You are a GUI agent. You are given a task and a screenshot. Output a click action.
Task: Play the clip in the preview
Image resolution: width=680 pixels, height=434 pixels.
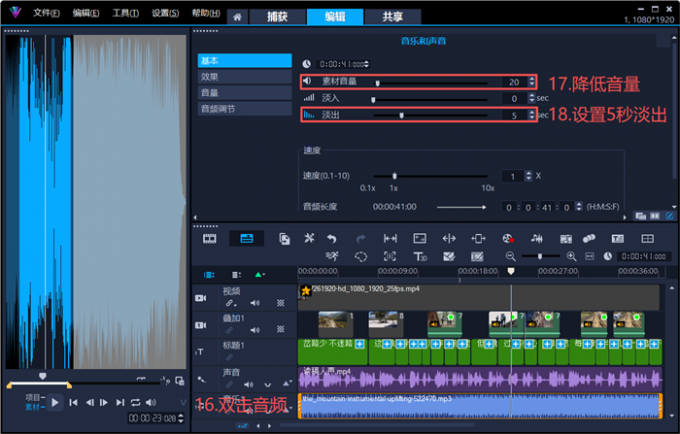pos(55,403)
